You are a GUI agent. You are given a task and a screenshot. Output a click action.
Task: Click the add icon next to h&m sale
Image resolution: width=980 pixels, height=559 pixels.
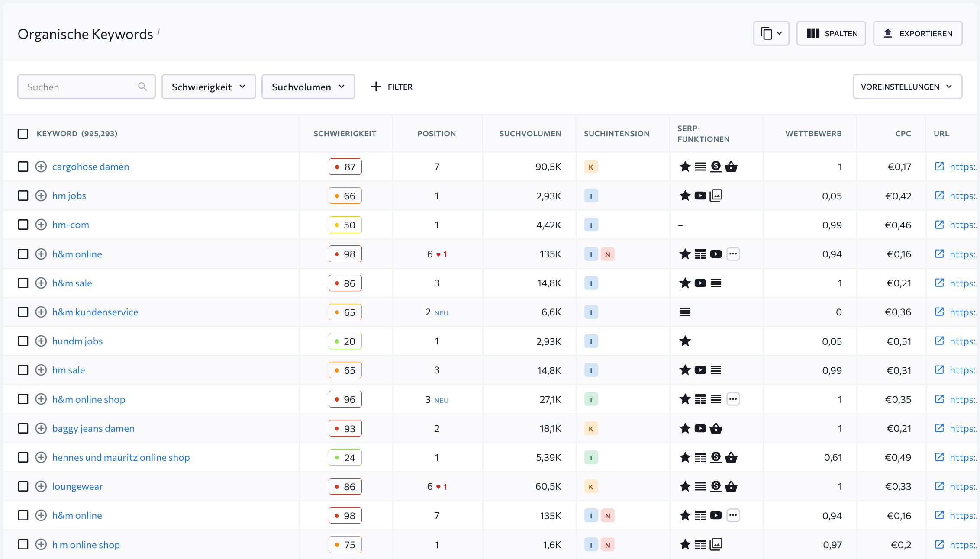coord(41,283)
